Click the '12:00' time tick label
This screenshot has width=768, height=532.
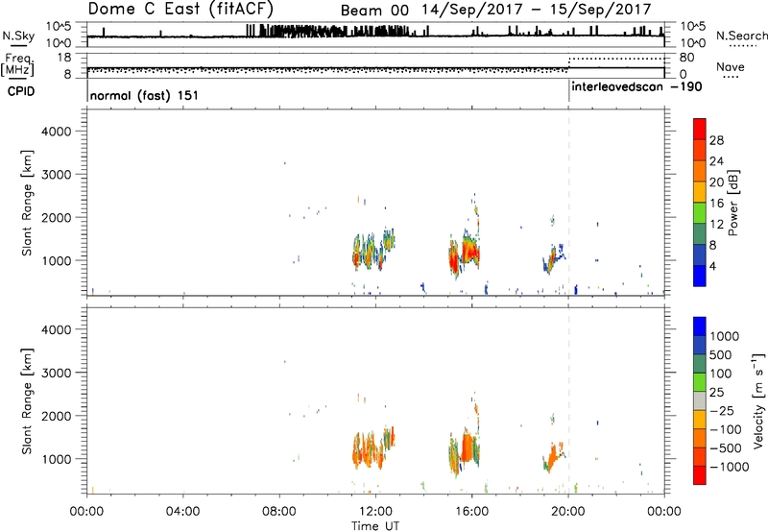[375, 512]
